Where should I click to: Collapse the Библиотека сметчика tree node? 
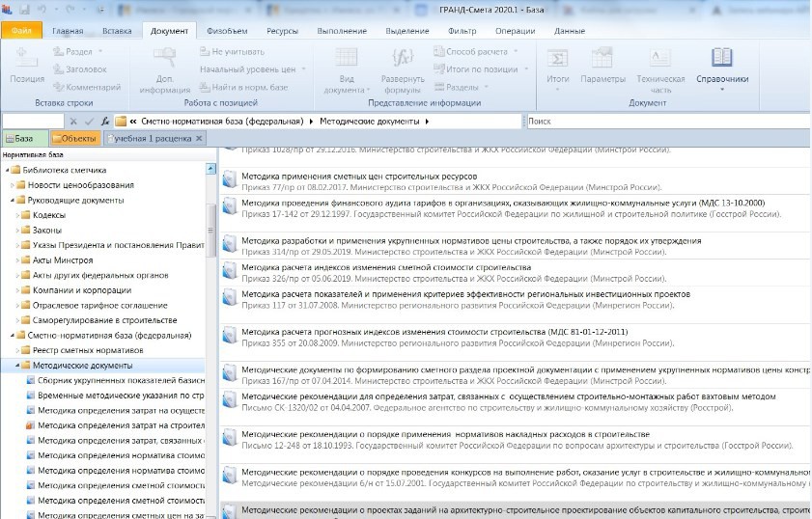click(x=8, y=170)
